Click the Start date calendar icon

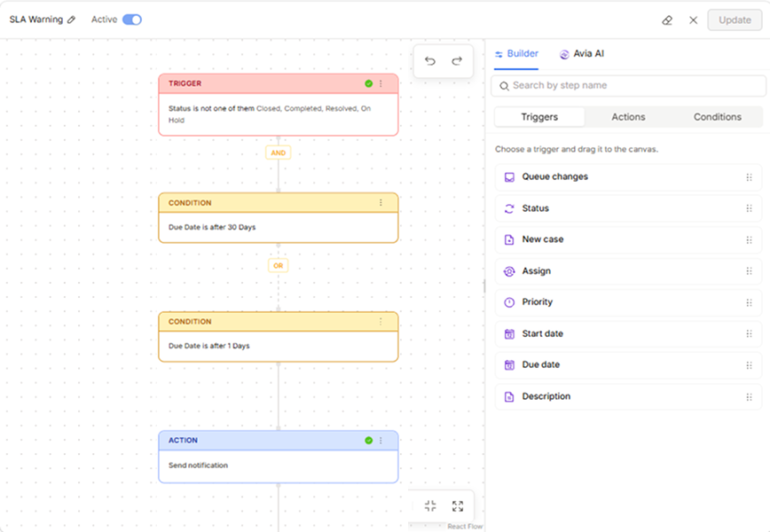pyautogui.click(x=509, y=333)
